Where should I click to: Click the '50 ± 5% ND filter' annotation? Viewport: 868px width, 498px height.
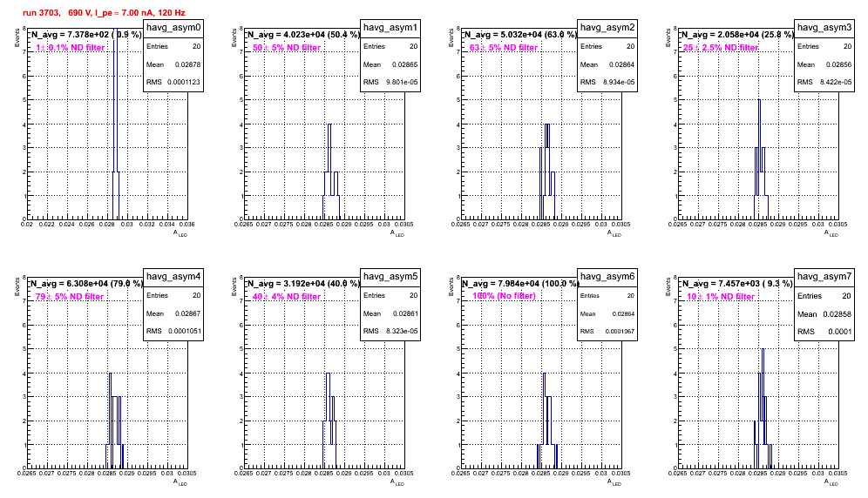click(287, 48)
